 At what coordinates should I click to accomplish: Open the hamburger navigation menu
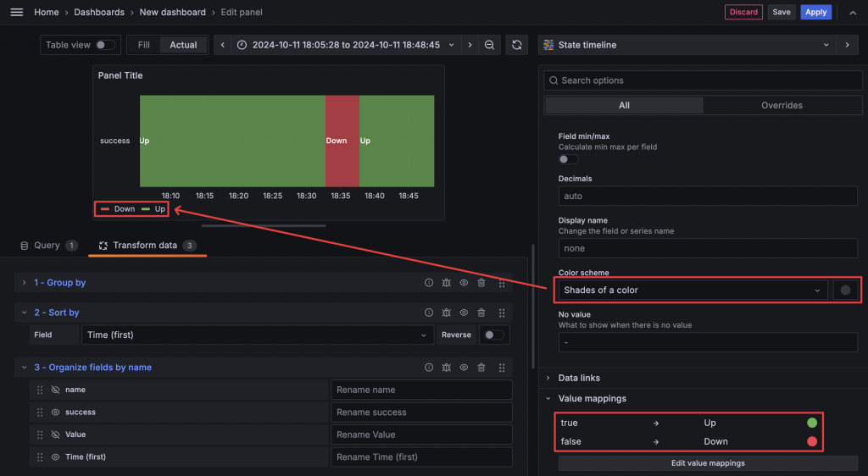point(17,12)
